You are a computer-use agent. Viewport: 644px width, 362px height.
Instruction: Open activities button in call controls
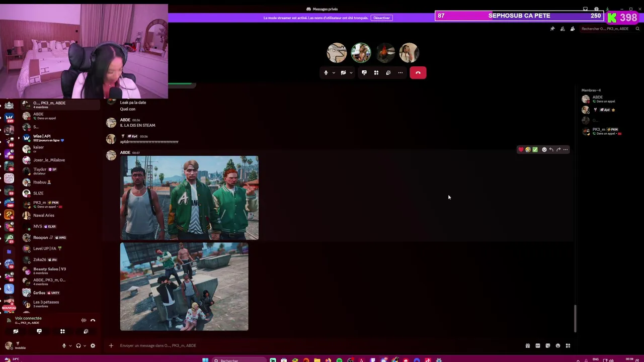click(x=376, y=72)
